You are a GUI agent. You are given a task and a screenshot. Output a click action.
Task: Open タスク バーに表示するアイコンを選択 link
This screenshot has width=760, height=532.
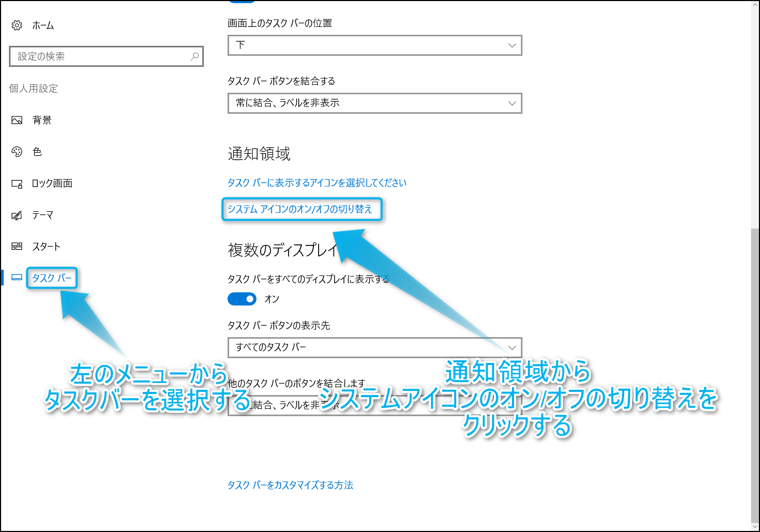[x=317, y=183]
